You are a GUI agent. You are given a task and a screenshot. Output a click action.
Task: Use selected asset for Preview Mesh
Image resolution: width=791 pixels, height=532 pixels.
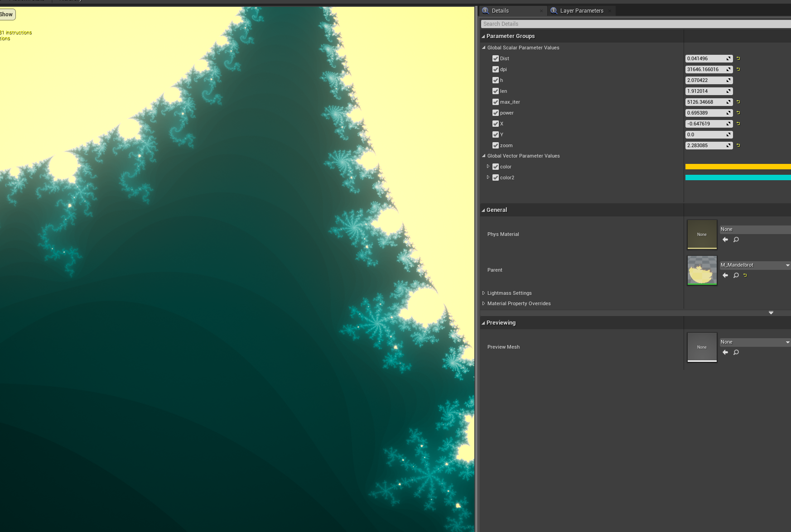[725, 352]
